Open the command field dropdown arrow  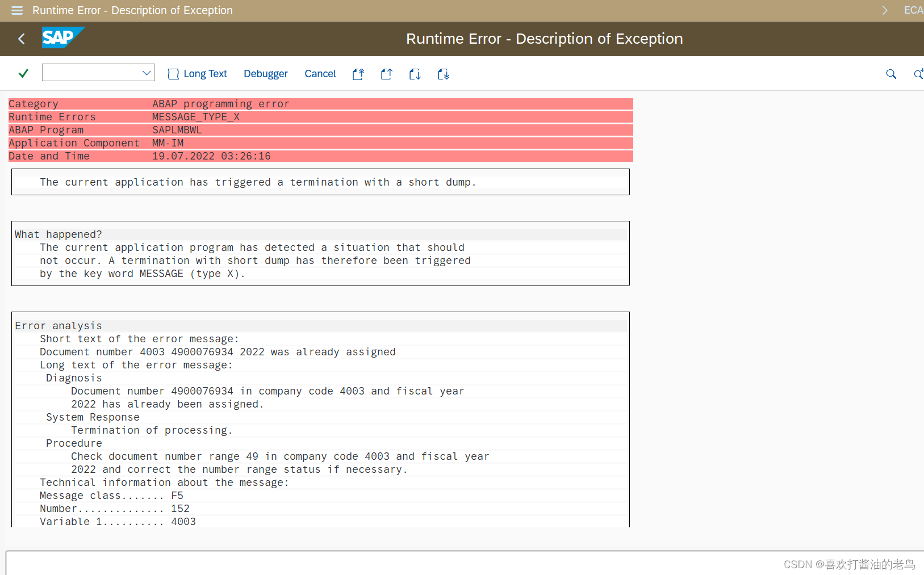(147, 72)
